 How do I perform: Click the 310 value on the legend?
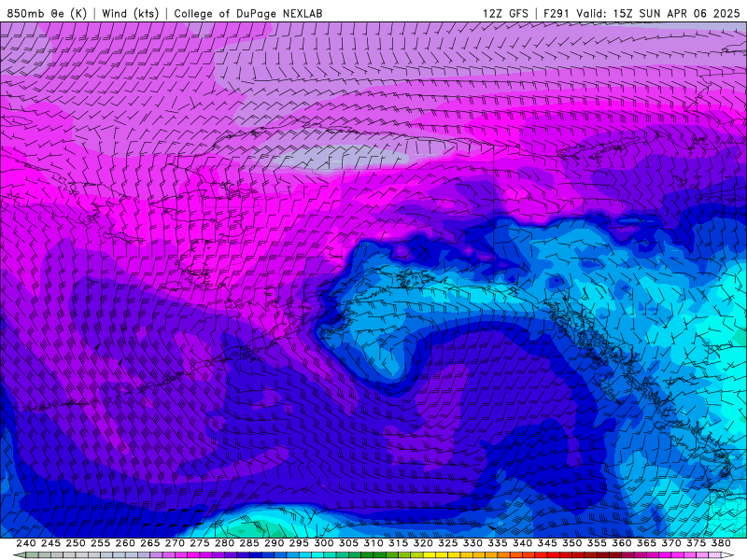373,543
